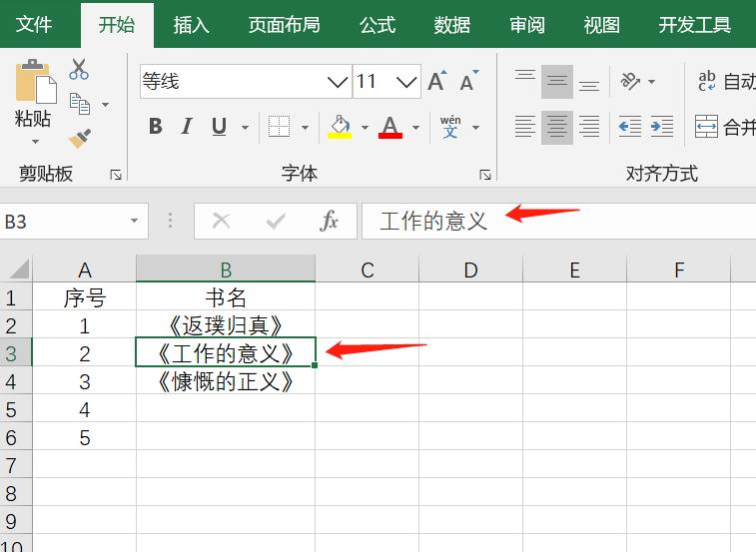Increase indent icon

tap(661, 127)
